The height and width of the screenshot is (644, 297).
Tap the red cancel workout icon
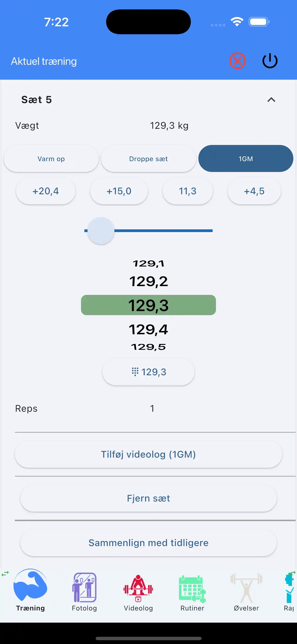237,61
